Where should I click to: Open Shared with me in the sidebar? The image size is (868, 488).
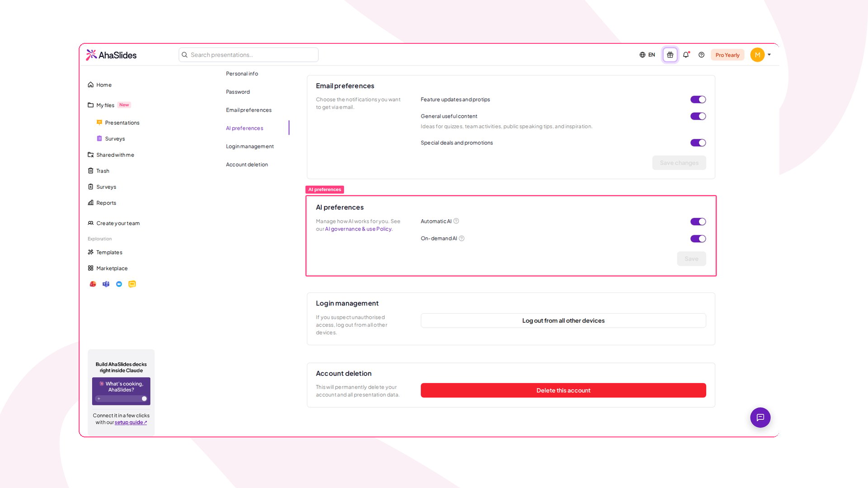(111, 155)
